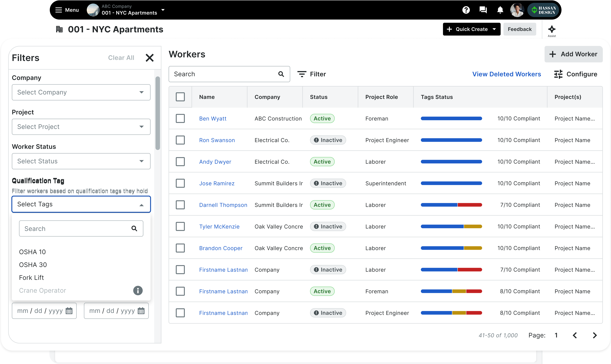Click Ron Swanson's Inactive status badge
This screenshot has height=364, width=611.
[328, 140]
